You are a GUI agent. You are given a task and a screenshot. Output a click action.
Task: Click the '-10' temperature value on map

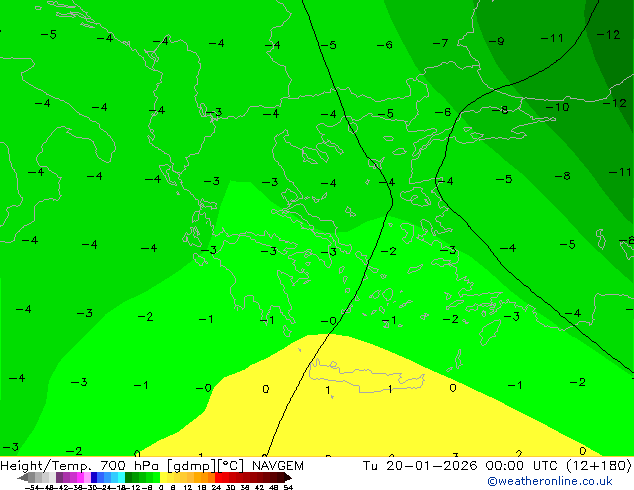(558, 107)
